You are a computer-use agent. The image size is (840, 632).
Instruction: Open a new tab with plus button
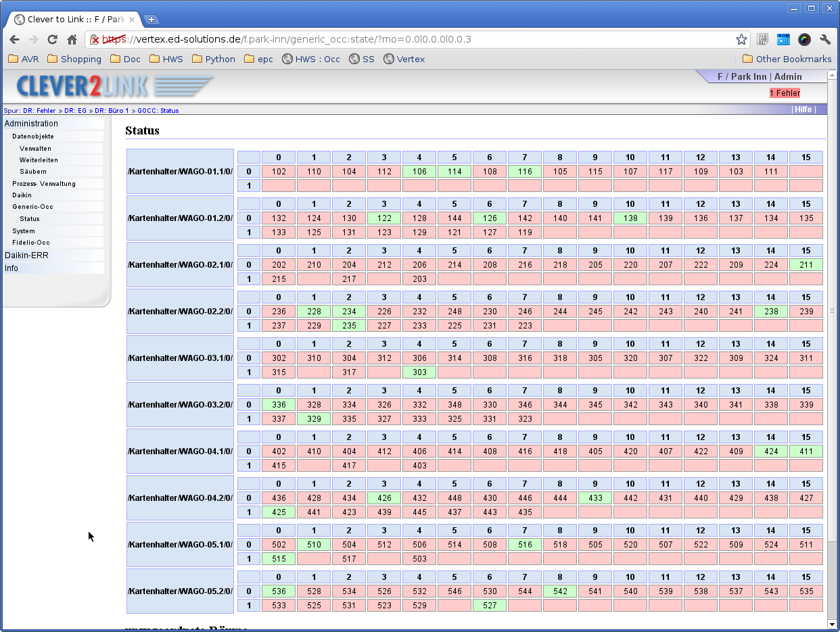[x=151, y=20]
